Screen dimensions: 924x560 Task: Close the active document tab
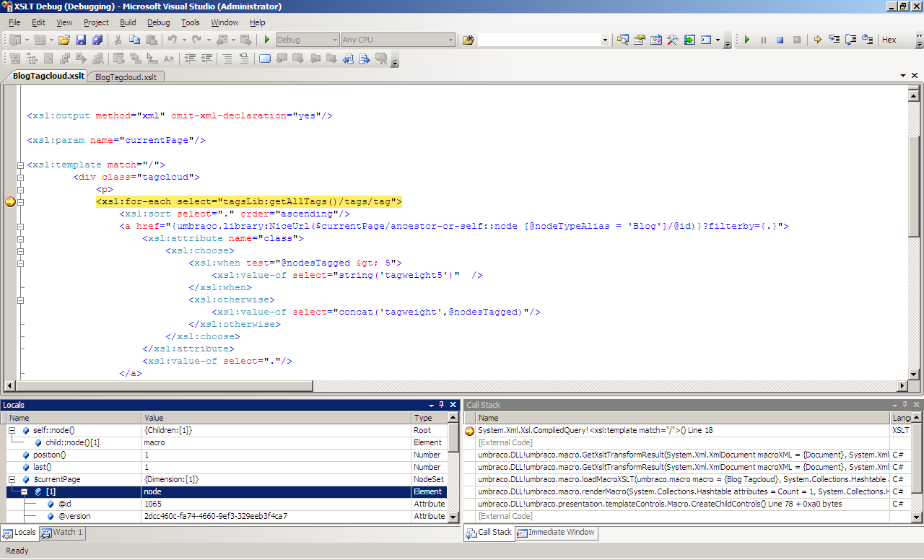pyautogui.click(x=915, y=76)
